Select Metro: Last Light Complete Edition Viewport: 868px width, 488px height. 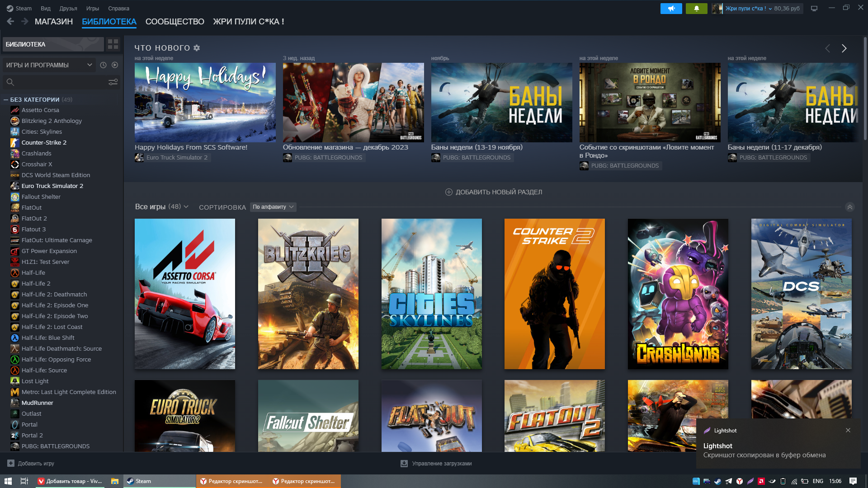click(x=69, y=392)
